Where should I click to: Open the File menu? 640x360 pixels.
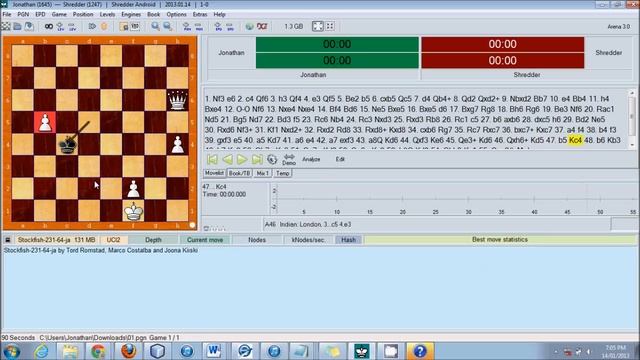coord(7,14)
